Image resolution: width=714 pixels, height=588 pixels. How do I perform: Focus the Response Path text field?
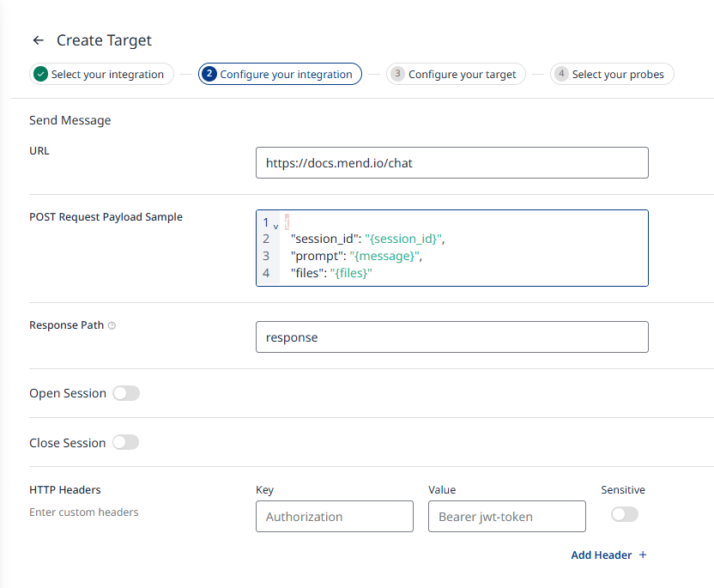(x=451, y=337)
